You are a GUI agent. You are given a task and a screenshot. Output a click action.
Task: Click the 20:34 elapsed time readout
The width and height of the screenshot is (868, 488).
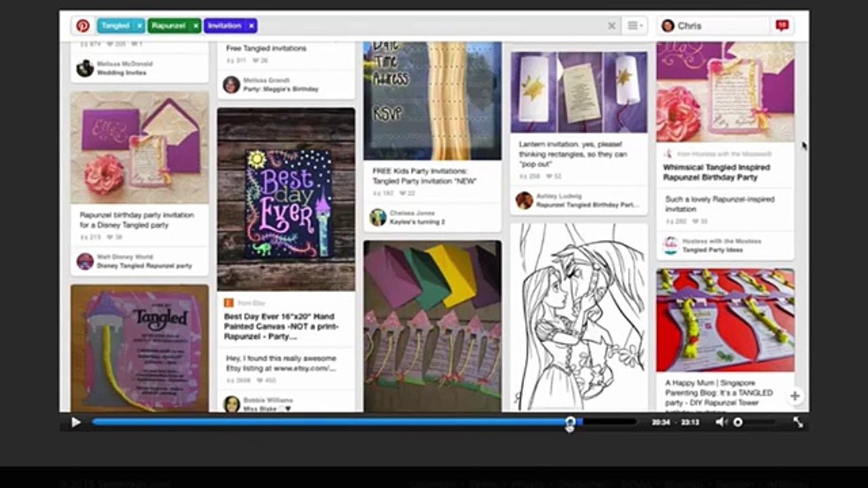[x=661, y=422]
